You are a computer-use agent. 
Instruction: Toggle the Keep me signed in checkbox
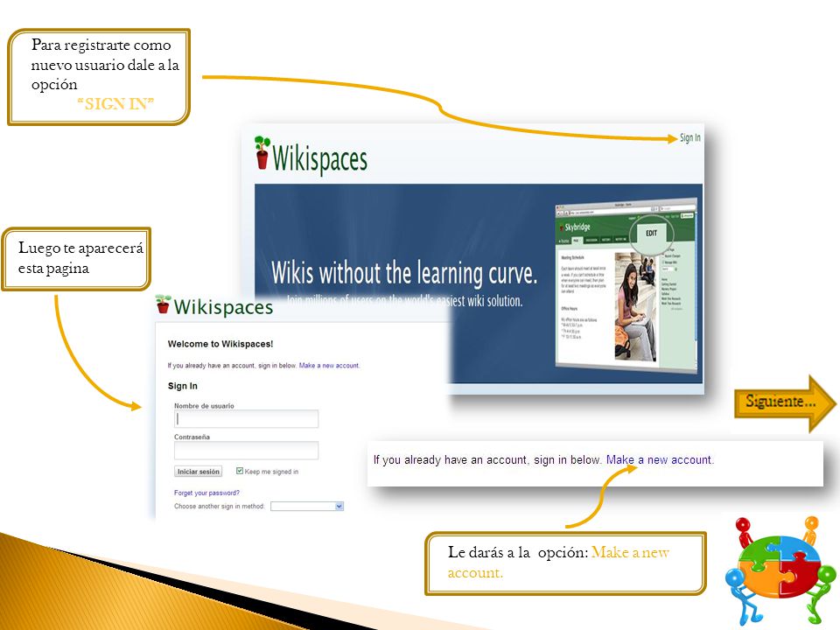pos(240,471)
